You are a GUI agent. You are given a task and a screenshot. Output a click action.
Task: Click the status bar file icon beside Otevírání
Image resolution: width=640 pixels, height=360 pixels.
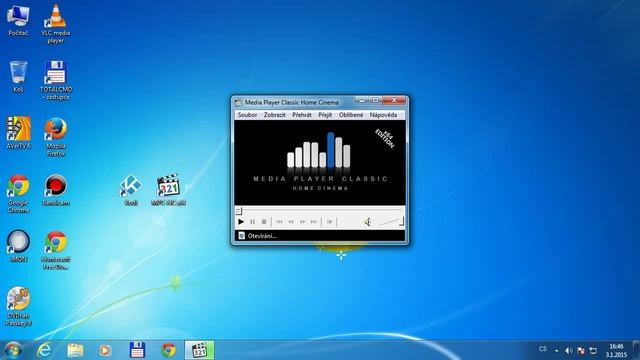tap(241, 236)
